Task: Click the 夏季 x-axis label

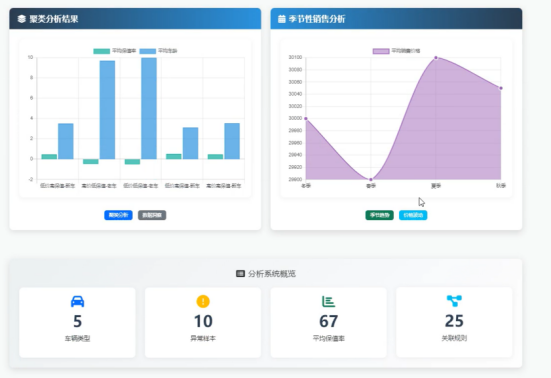Action: 436,186
